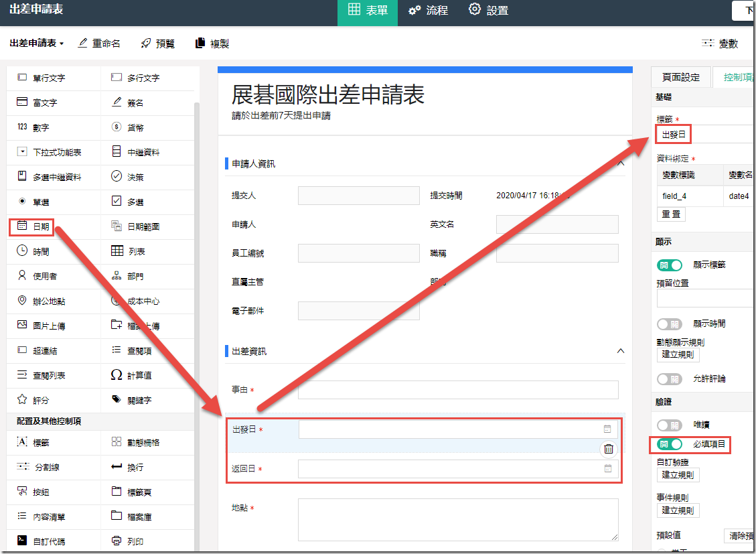Create a rule under 事件規則
Image resolution: width=756 pixels, height=554 pixels.
678,510
